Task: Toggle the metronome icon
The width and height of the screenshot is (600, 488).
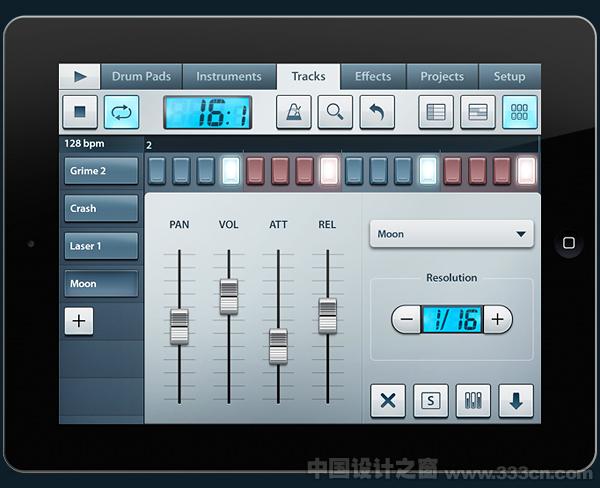Action: click(294, 112)
